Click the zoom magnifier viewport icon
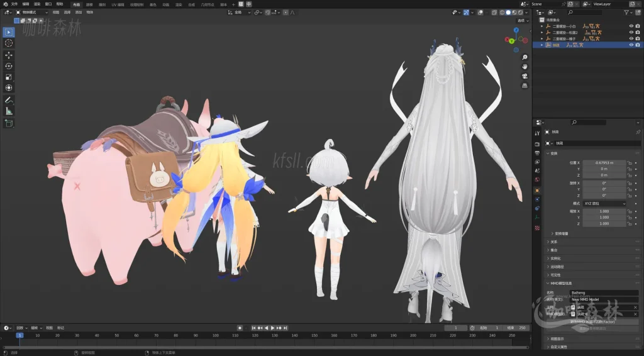This screenshot has height=356, width=644. coord(525,57)
